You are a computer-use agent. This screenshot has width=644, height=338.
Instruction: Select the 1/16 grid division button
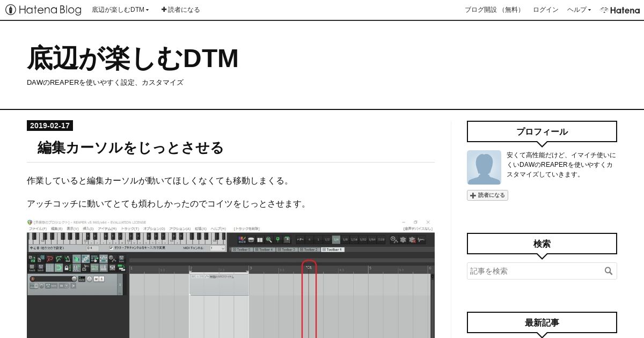click(354, 239)
